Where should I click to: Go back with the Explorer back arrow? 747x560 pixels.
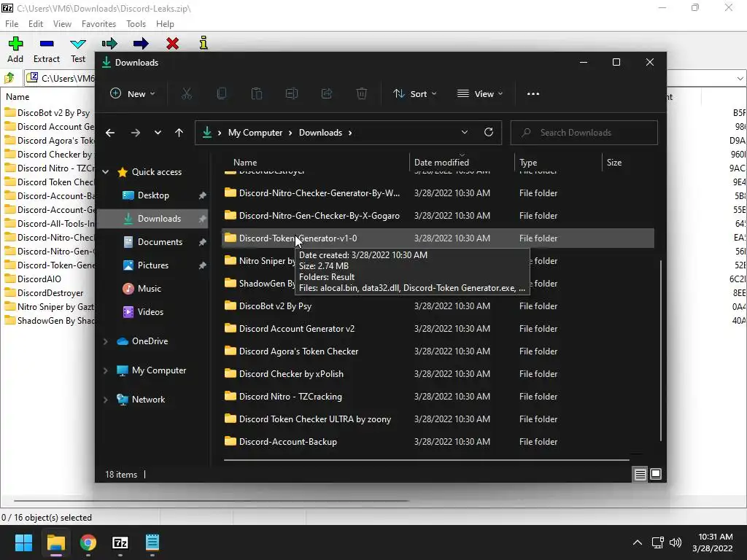click(x=110, y=133)
